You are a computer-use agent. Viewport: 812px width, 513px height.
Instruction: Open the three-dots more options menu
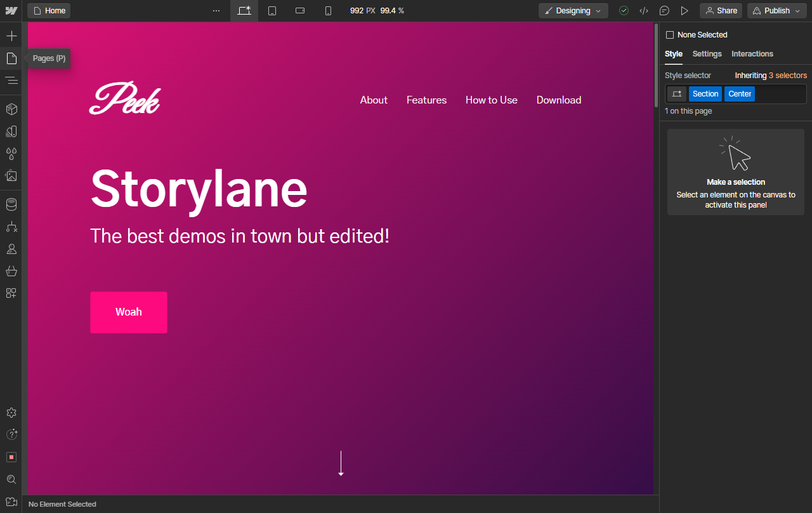[216, 11]
